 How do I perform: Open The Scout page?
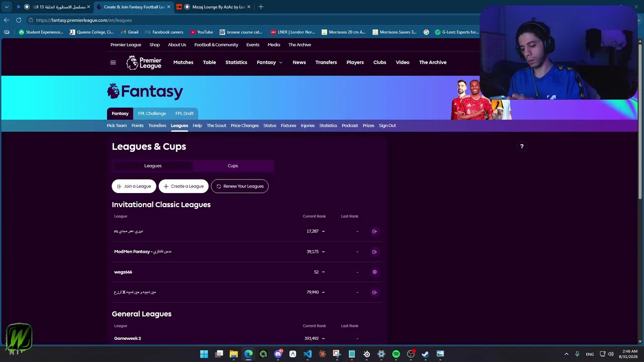[216, 126]
